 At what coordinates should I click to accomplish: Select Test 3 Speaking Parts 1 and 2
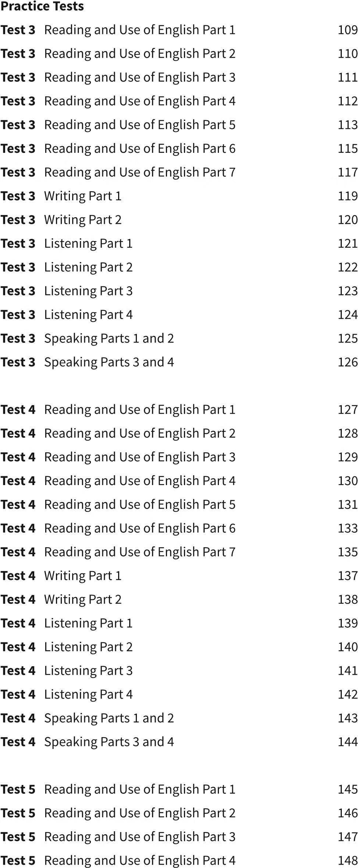(109, 338)
